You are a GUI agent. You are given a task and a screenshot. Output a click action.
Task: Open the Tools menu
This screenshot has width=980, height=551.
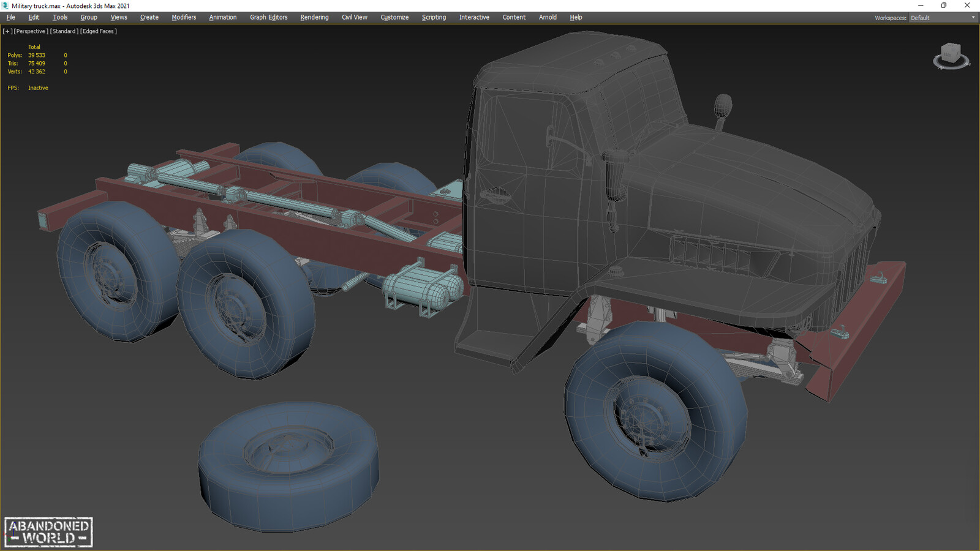pyautogui.click(x=60, y=17)
